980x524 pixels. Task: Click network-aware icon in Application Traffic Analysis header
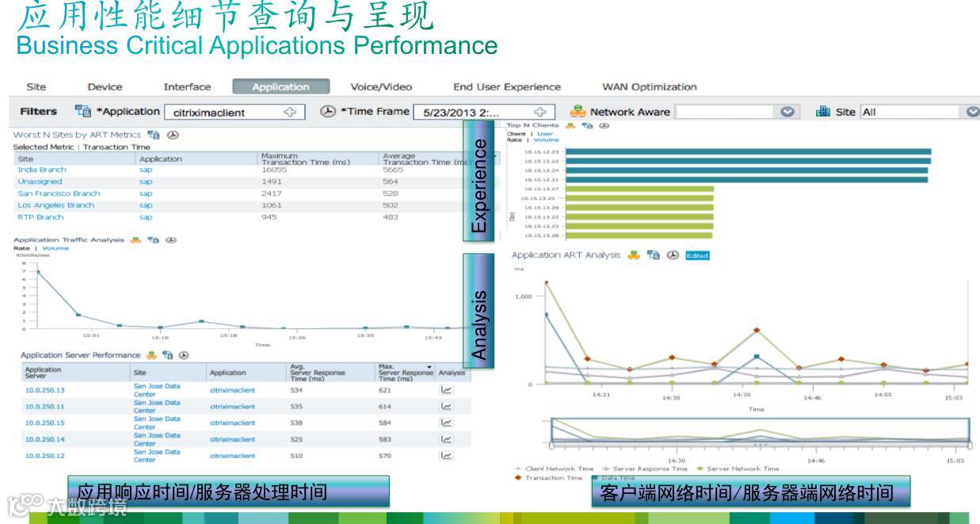(135, 239)
